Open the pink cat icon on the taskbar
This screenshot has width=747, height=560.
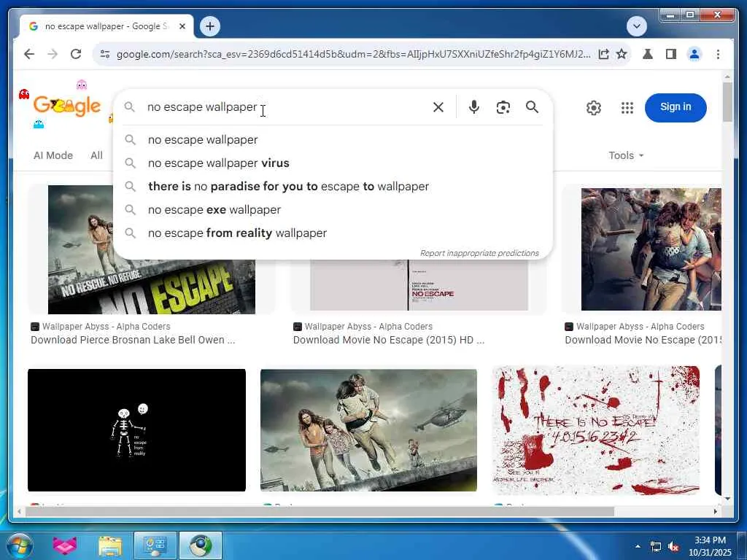click(65, 545)
